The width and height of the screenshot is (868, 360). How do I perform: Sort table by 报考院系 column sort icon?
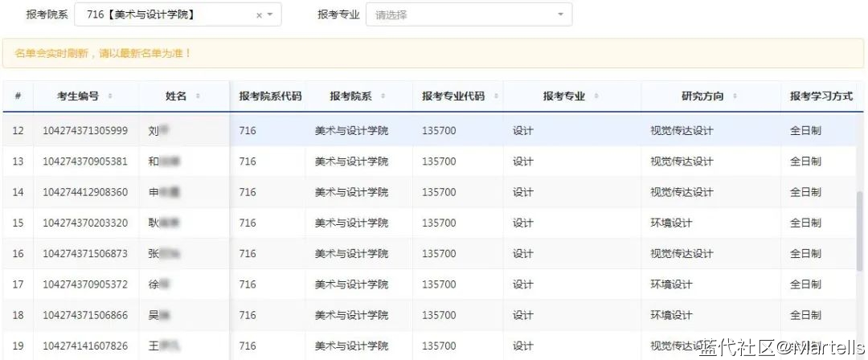point(383,96)
